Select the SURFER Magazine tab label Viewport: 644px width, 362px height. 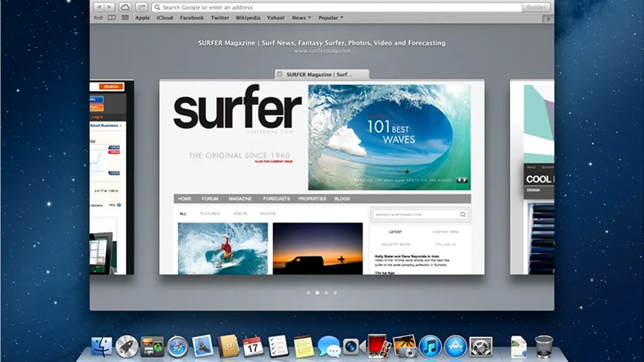click(x=319, y=75)
